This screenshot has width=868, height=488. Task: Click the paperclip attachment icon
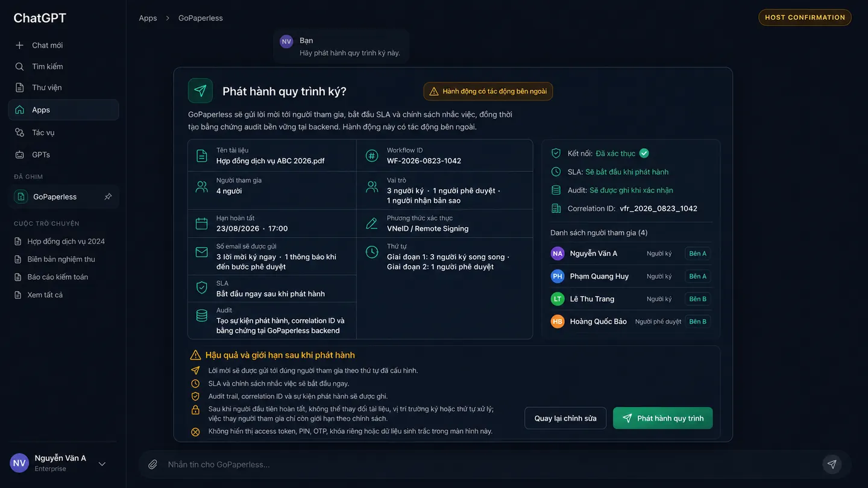(153, 465)
